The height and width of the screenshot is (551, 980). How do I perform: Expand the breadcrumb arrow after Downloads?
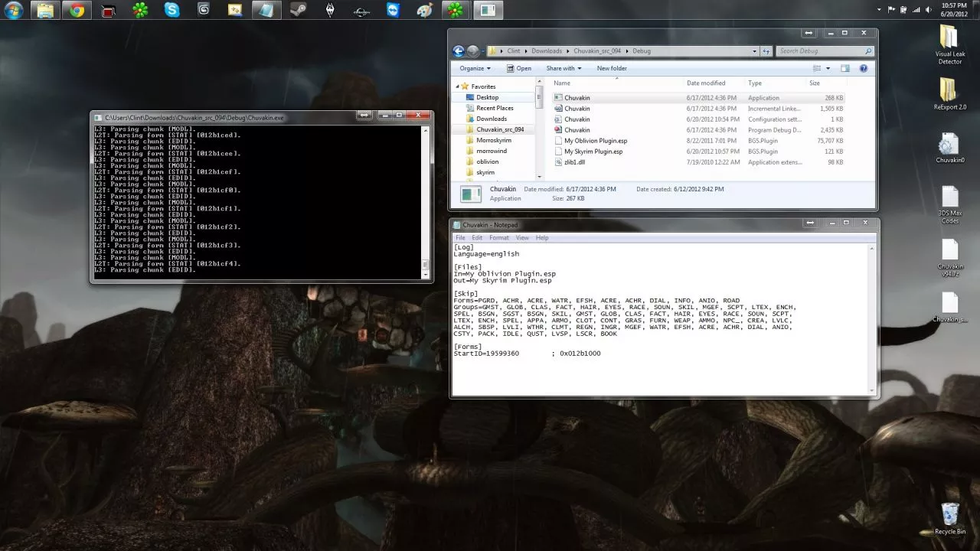pyautogui.click(x=568, y=51)
